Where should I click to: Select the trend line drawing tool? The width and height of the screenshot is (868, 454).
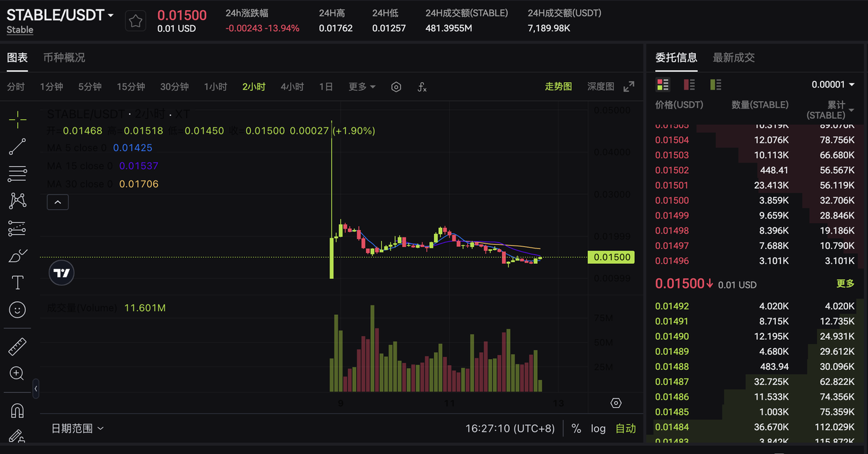(x=17, y=147)
